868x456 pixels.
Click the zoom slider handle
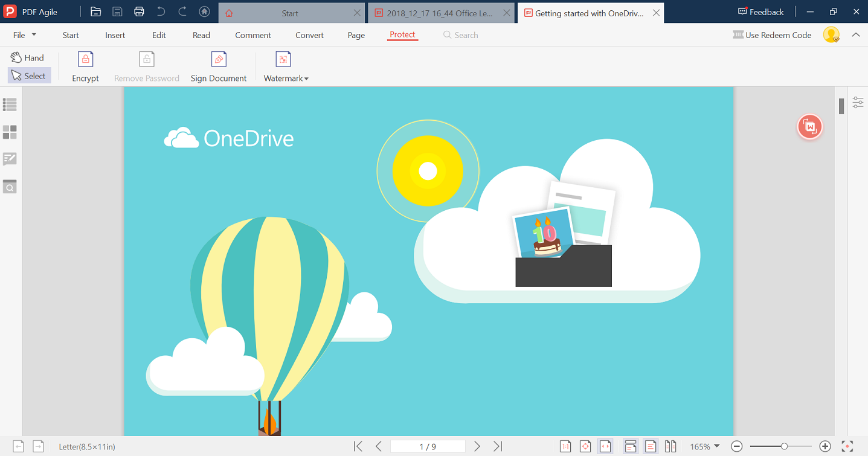[784, 446]
